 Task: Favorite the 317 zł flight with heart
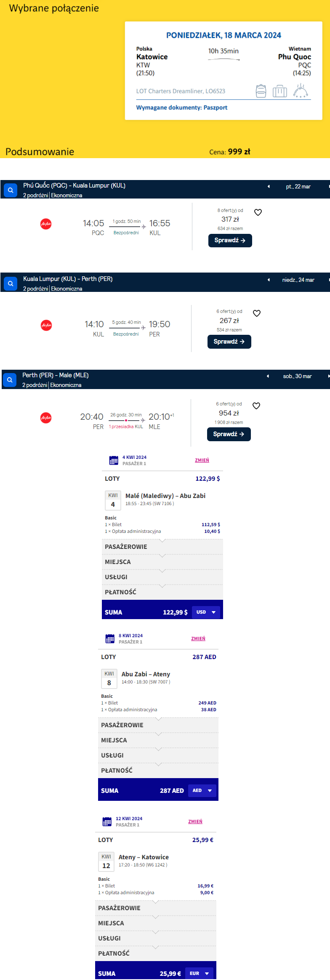coord(258,212)
